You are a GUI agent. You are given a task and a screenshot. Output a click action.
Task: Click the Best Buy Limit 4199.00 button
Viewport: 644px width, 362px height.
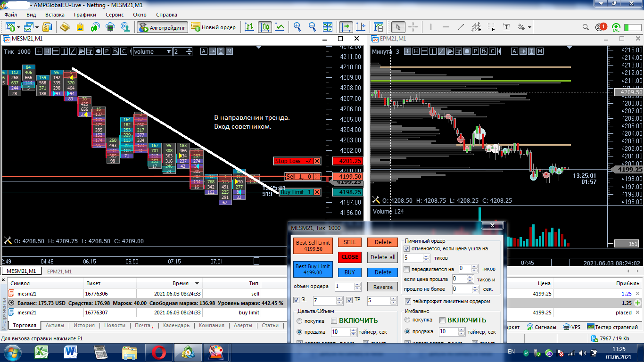(x=313, y=270)
